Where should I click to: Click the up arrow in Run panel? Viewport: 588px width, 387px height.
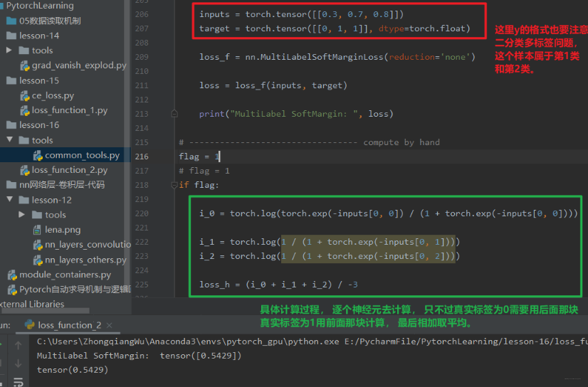(18, 345)
